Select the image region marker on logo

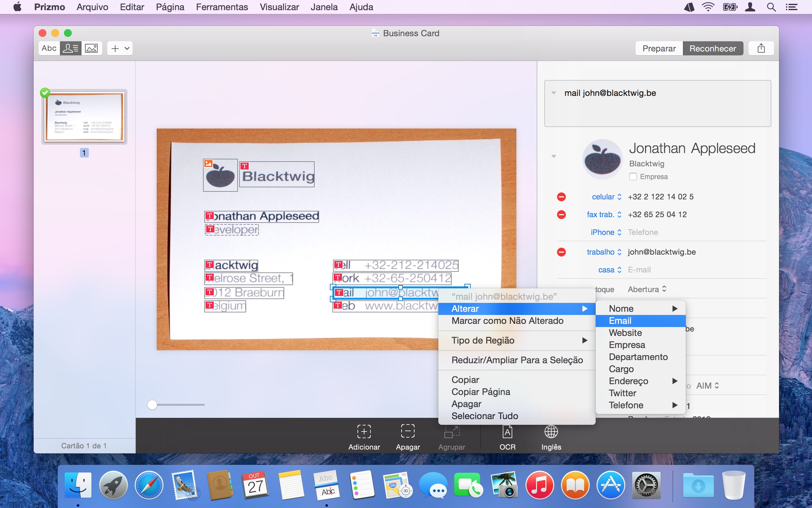208,163
